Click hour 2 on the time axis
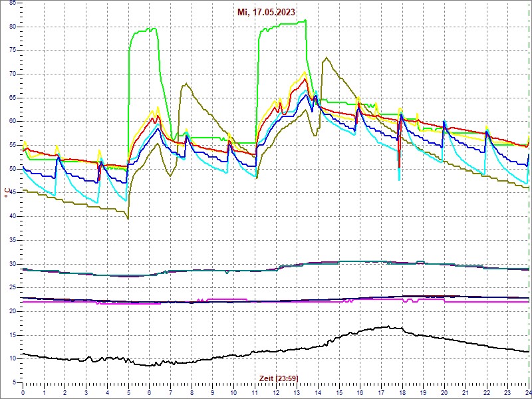Image resolution: width=532 pixels, height=399 pixels. (65, 392)
